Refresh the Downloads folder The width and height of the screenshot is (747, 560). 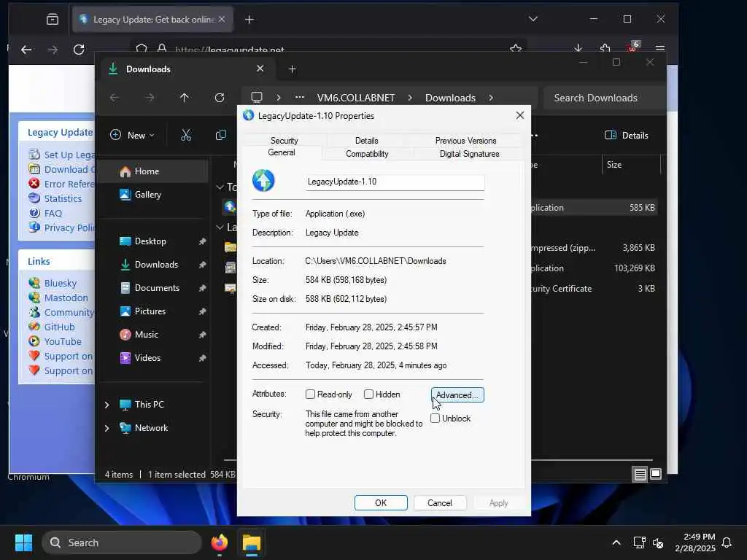219,98
